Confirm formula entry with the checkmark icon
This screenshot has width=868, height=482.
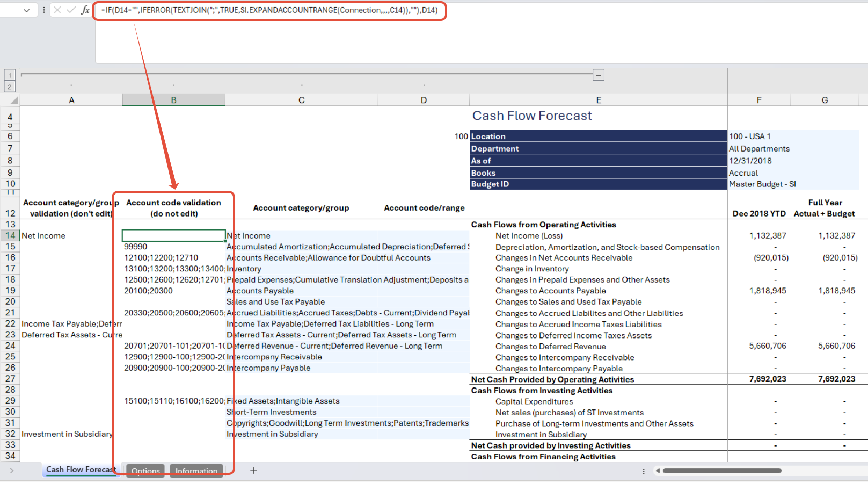click(71, 10)
